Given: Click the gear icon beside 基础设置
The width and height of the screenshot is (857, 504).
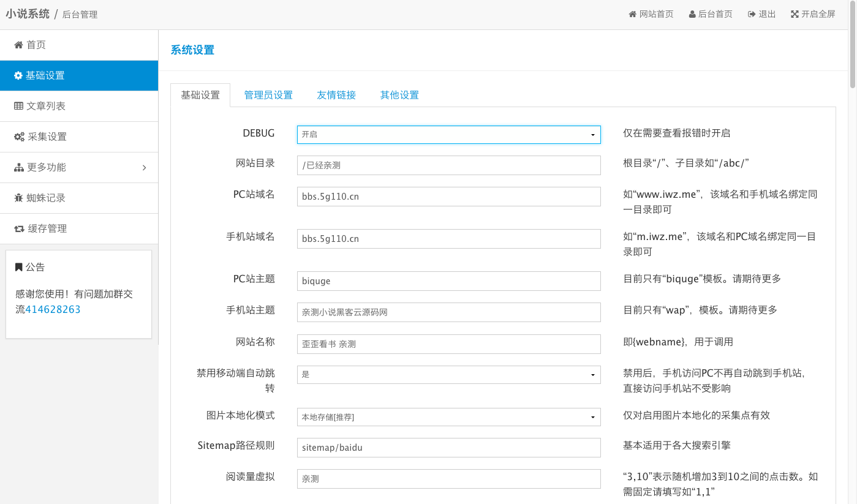Looking at the screenshot, I should pyautogui.click(x=18, y=76).
